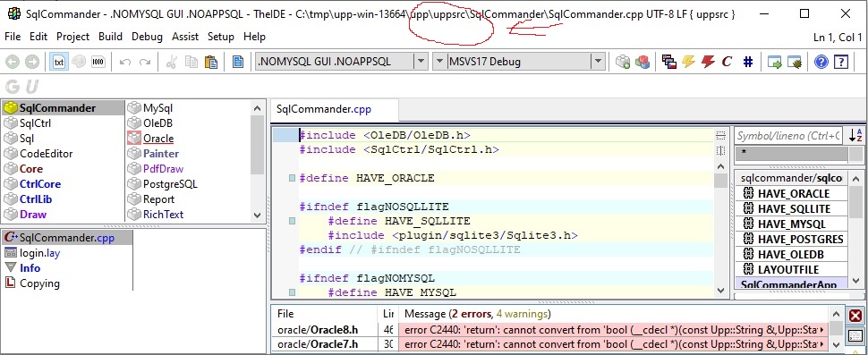Click the Debug icon with bug

click(795, 62)
